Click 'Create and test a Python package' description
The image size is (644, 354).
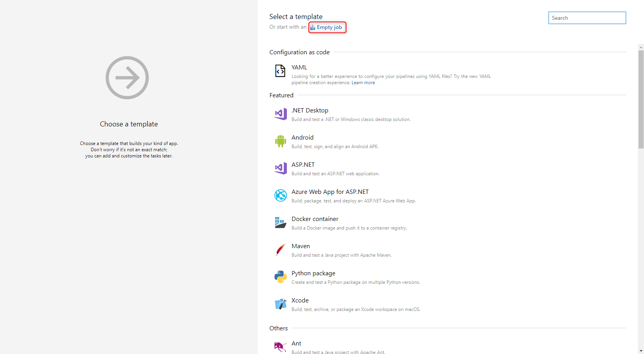[x=356, y=282]
